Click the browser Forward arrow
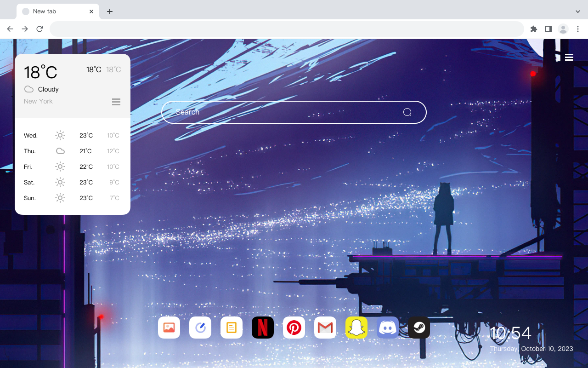 [x=25, y=29]
